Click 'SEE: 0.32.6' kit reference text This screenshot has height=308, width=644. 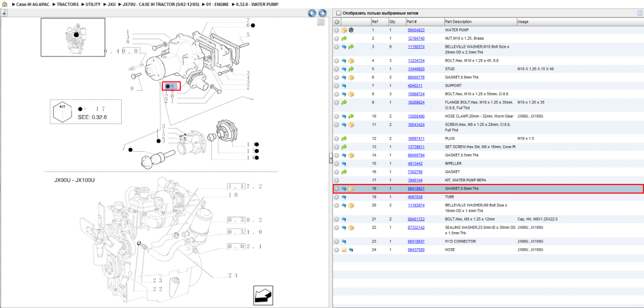(91, 117)
